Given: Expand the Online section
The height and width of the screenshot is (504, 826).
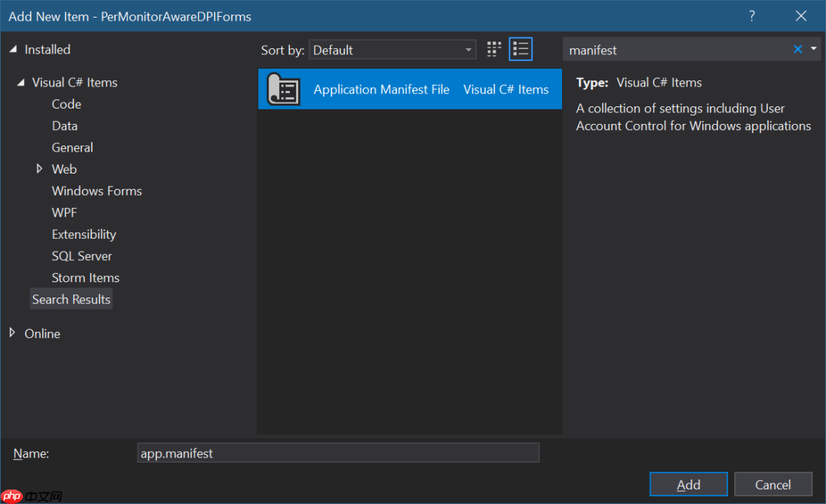Looking at the screenshot, I should pyautogui.click(x=13, y=333).
